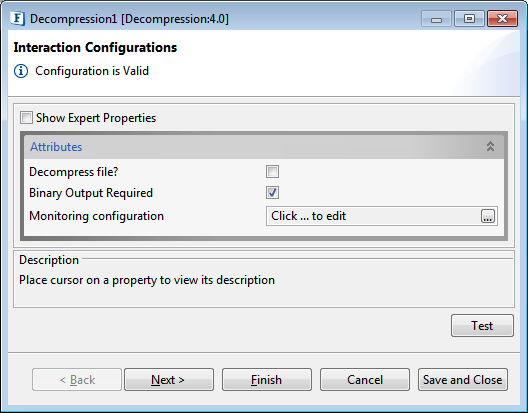Enable the Show Expert Properties checkbox

pyautogui.click(x=26, y=118)
